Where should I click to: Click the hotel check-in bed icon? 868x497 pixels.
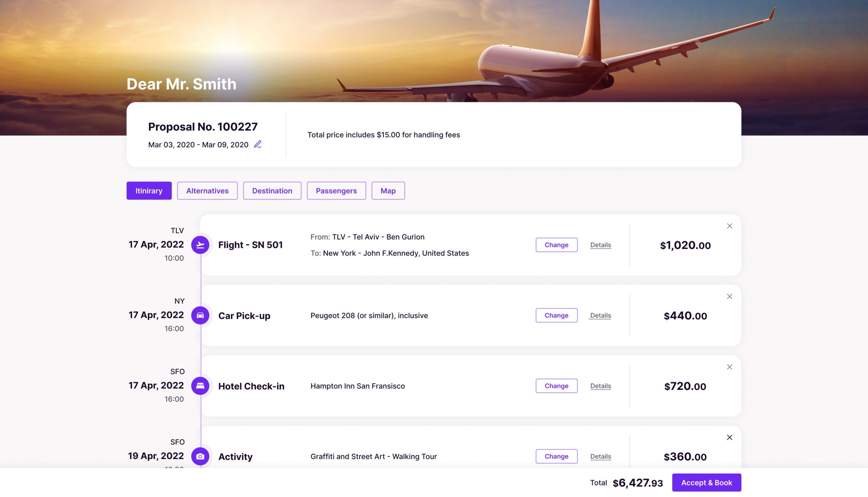pos(200,386)
